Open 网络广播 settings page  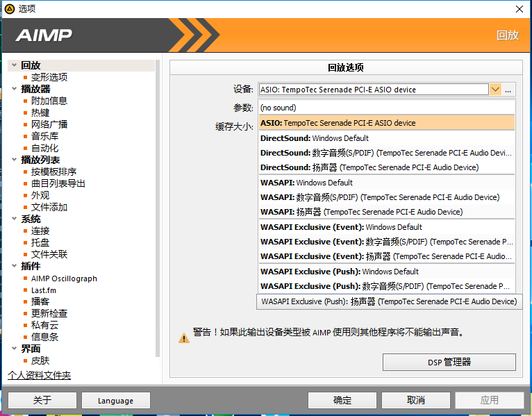(49, 124)
